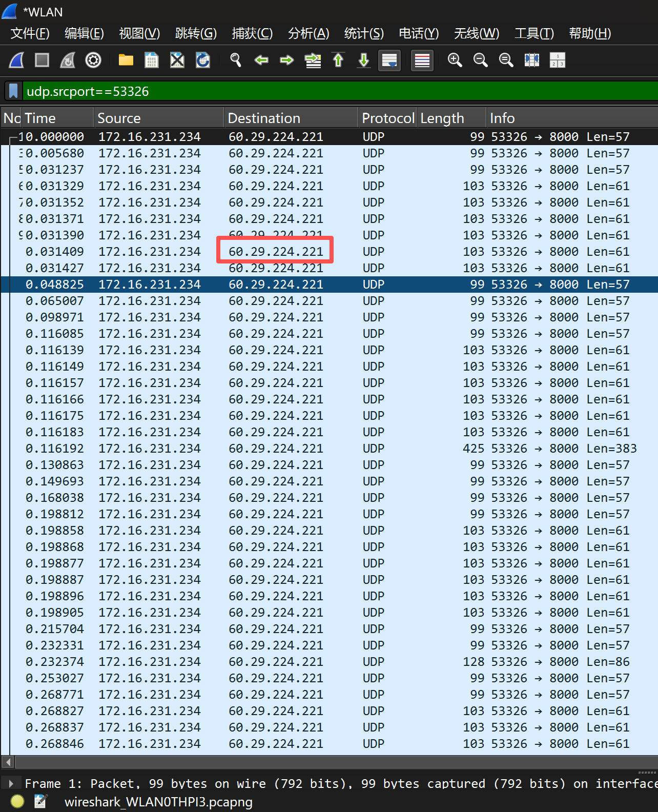Click UDP protocol cell in the 0.253027 row
This screenshot has height=812, width=658.
(374, 678)
